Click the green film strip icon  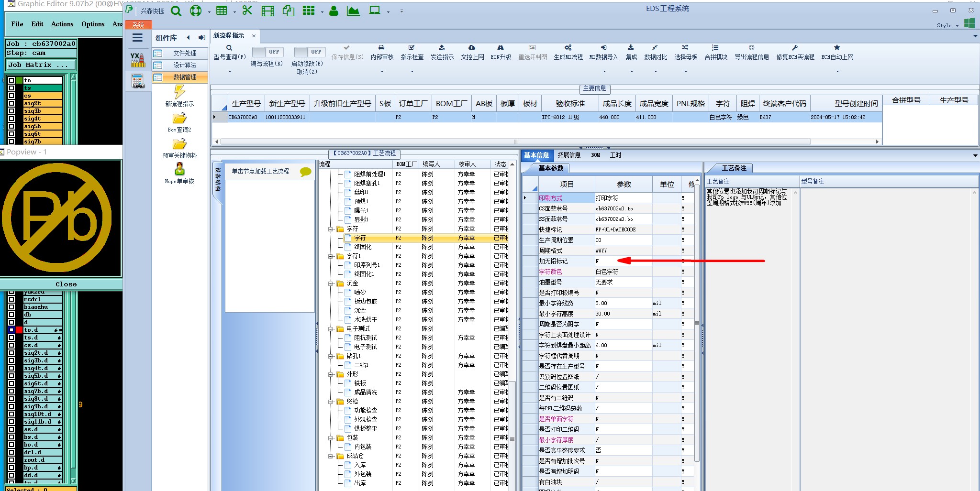pyautogui.click(x=268, y=11)
